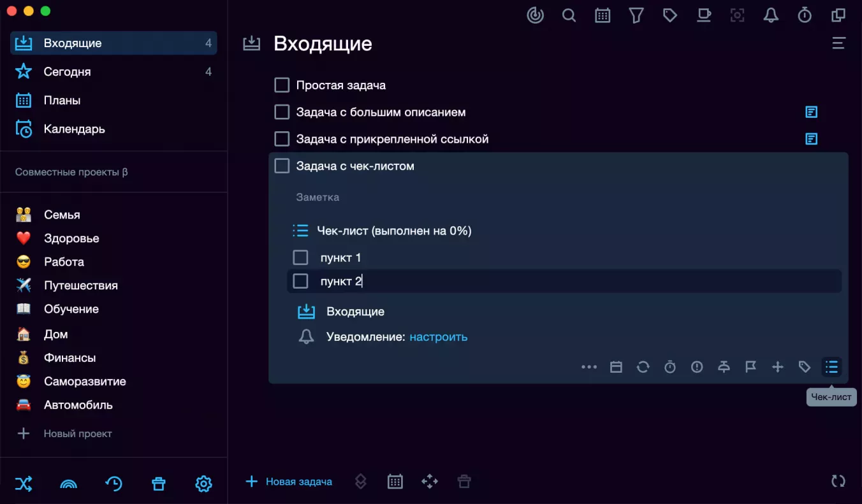The height and width of the screenshot is (504, 862).
Task: Open the focus radar icon in top toolbar
Action: (x=536, y=15)
